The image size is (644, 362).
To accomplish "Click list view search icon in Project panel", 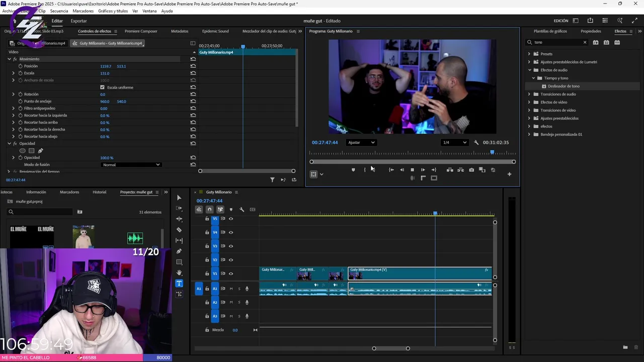I will point(79,212).
